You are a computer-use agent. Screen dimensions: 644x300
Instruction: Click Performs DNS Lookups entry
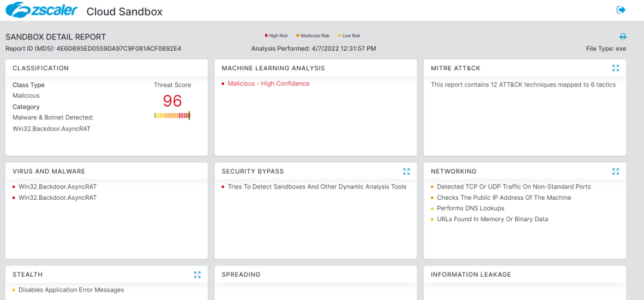[x=470, y=208]
